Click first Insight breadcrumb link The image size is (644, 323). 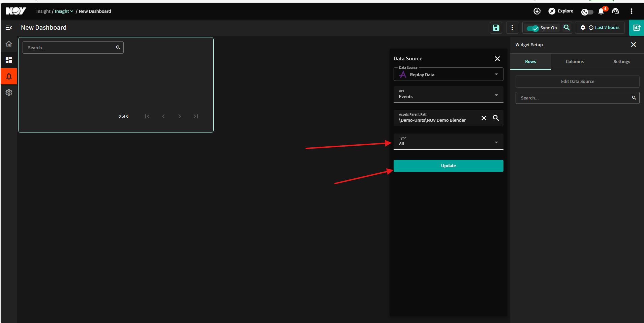(x=43, y=11)
